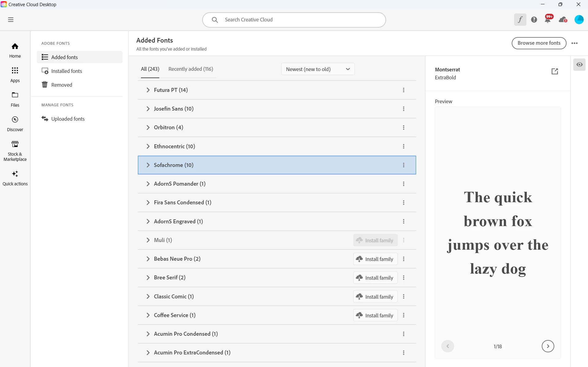Image resolution: width=588 pixels, height=367 pixels.
Task: Open more options for AdornS Engraved
Action: pos(404,221)
